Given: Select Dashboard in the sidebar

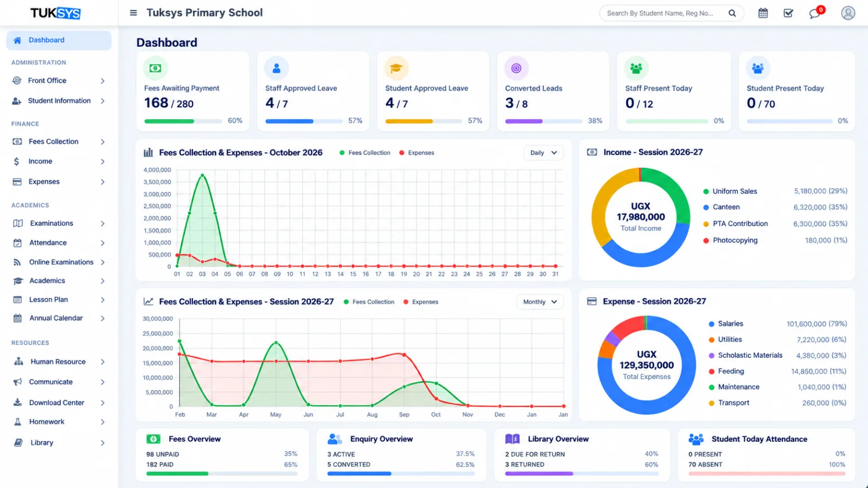Looking at the screenshot, I should pos(59,40).
